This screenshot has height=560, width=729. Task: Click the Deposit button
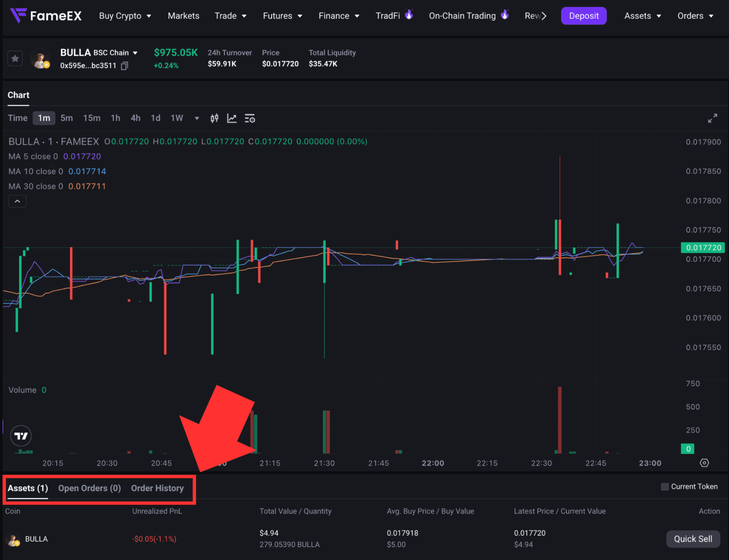pos(584,16)
